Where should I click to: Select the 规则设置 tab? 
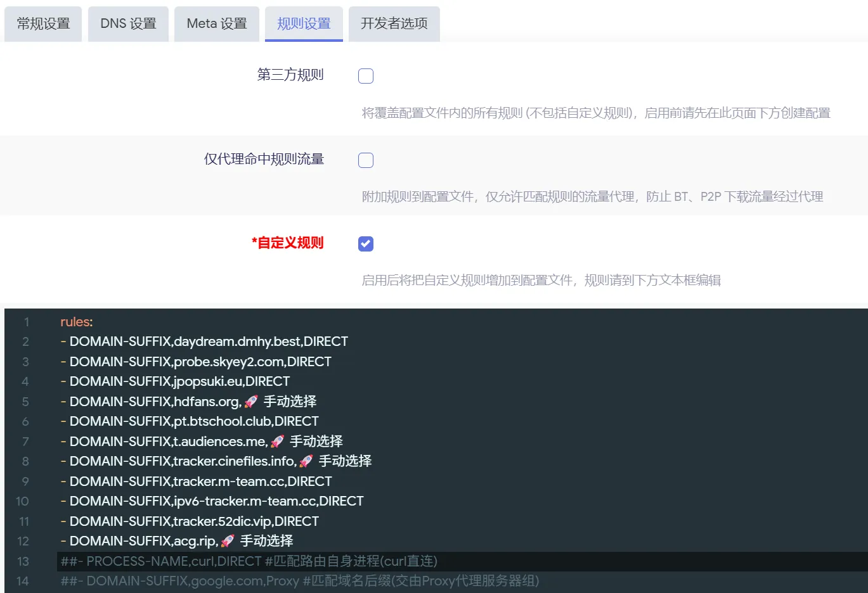[304, 23]
